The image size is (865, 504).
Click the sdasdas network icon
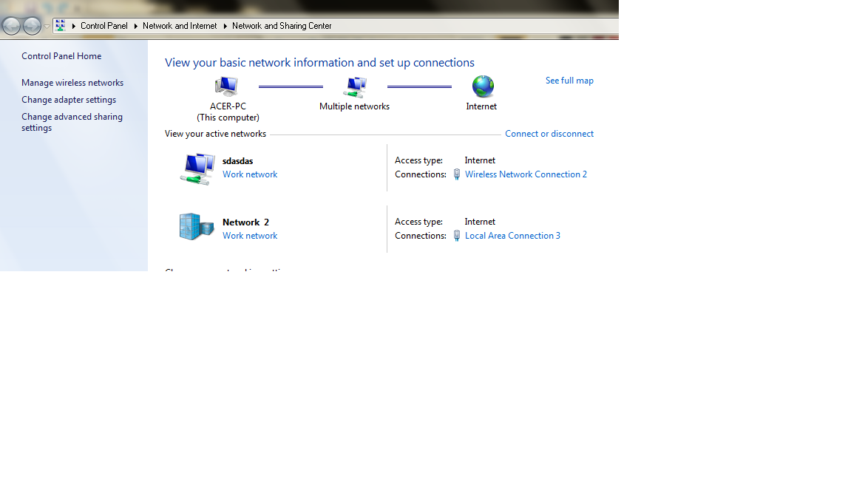(197, 168)
